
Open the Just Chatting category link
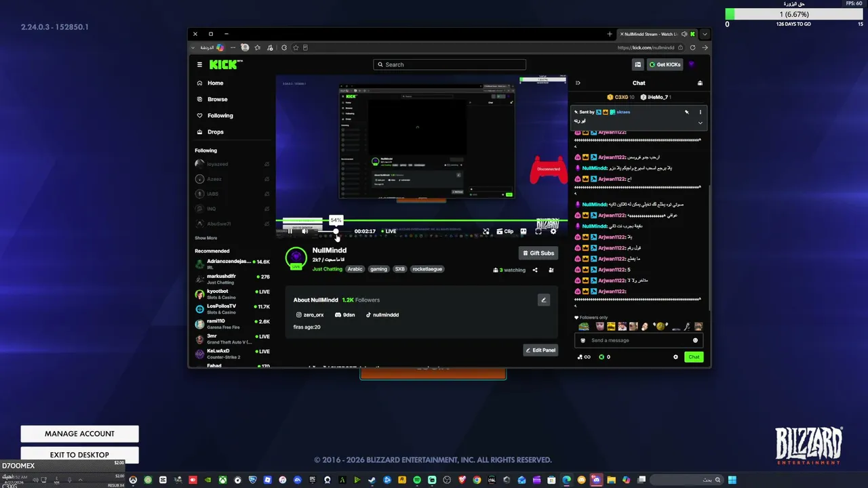[x=328, y=269]
